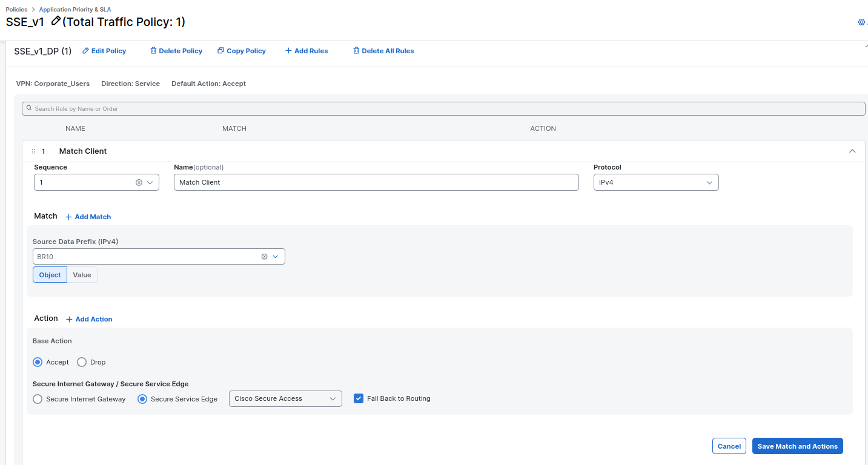Viewport: 868px width, 465px height.
Task: Click the Name field containing Match Client
Action: [376, 182]
